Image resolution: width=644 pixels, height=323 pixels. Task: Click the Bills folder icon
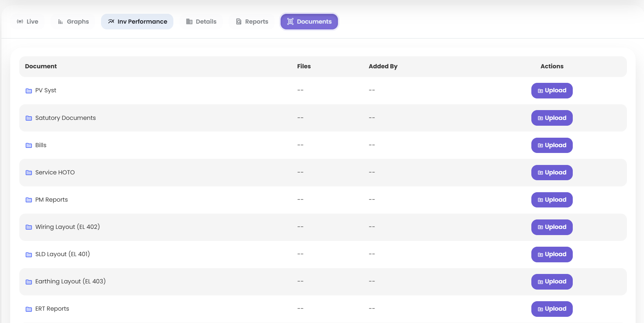click(x=29, y=145)
